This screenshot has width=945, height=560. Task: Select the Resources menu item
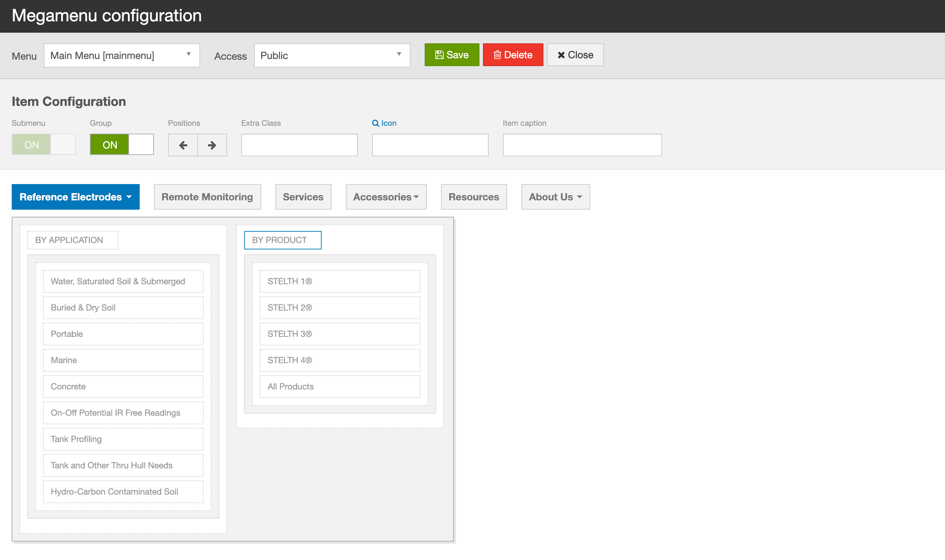[473, 197]
